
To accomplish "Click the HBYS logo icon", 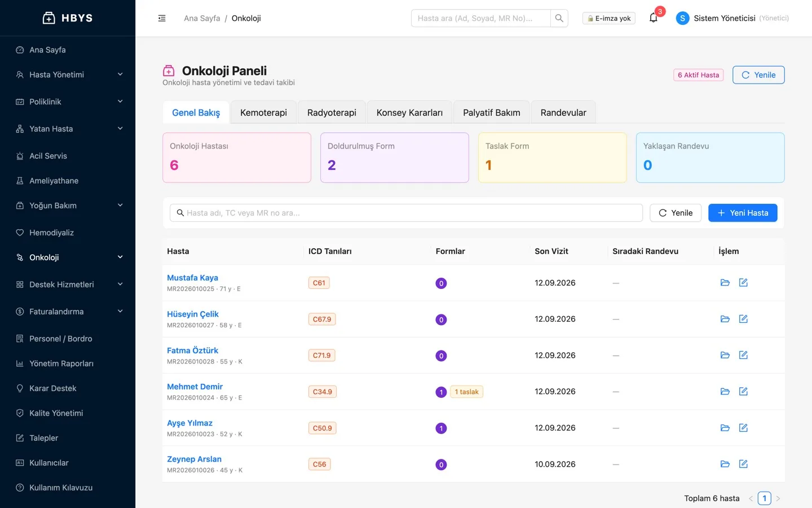I will (49, 18).
